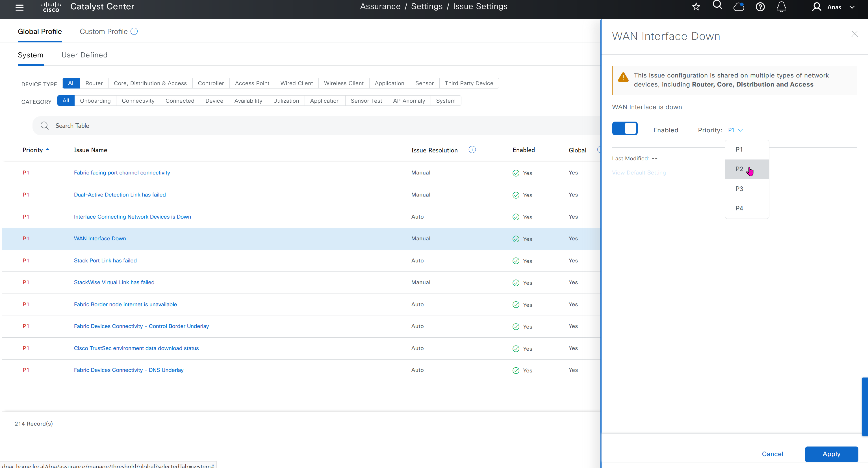Screen dimensions: 868x468
Task: Click the cloud status icon
Action: pyautogui.click(x=738, y=7)
